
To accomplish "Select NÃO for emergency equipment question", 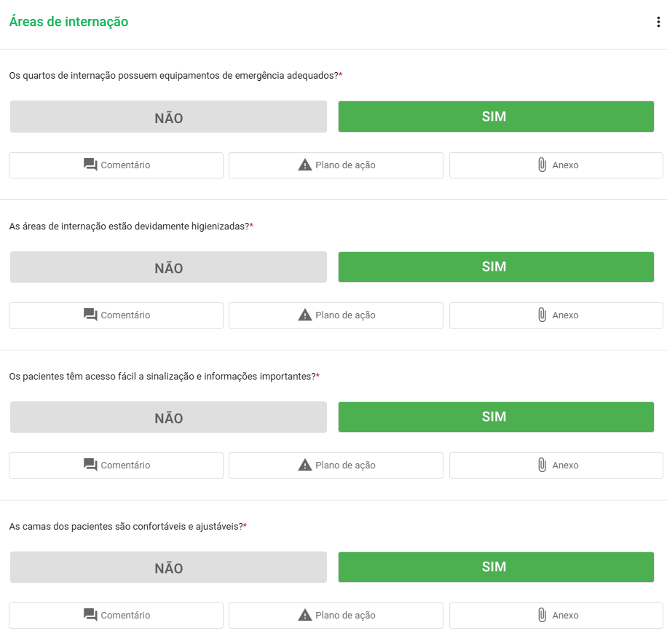I will point(167,116).
